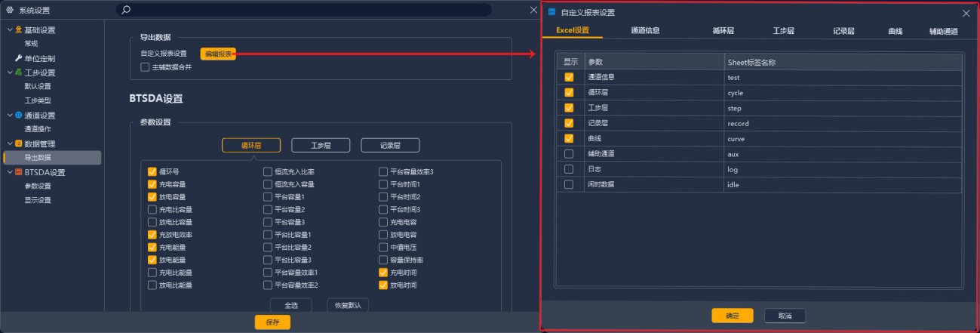This screenshot has height=333, width=980.
Task: Click the 数据管理 yellow icon
Action: click(x=19, y=143)
